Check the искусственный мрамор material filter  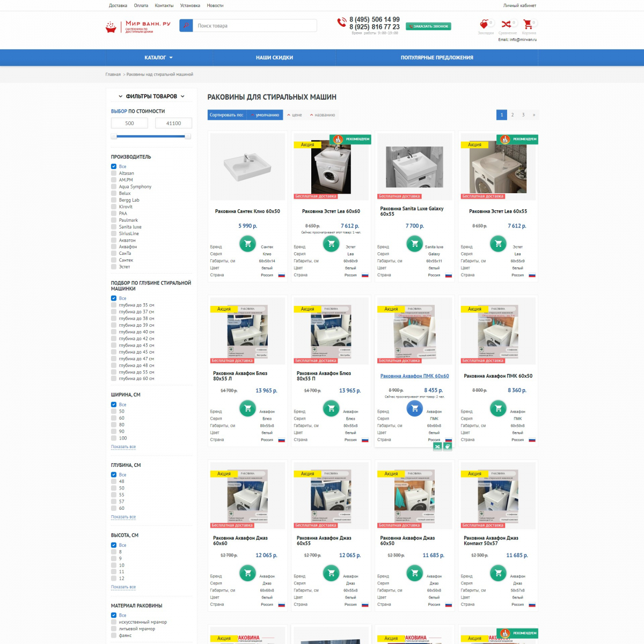pos(114,622)
